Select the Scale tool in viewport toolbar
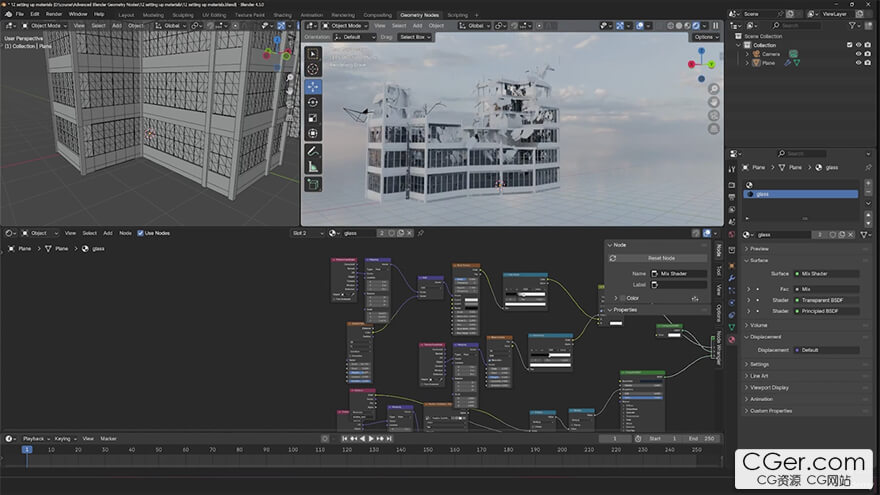This screenshot has width=880, height=495. pyautogui.click(x=313, y=117)
